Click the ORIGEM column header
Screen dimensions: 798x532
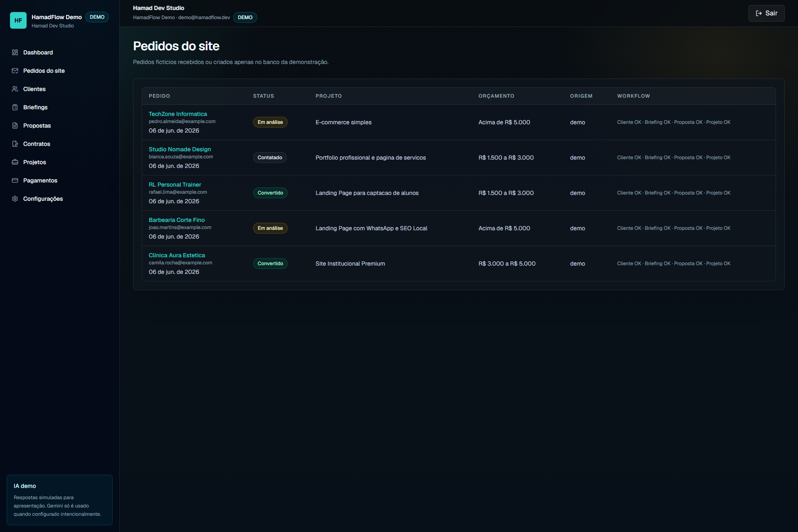581,96
